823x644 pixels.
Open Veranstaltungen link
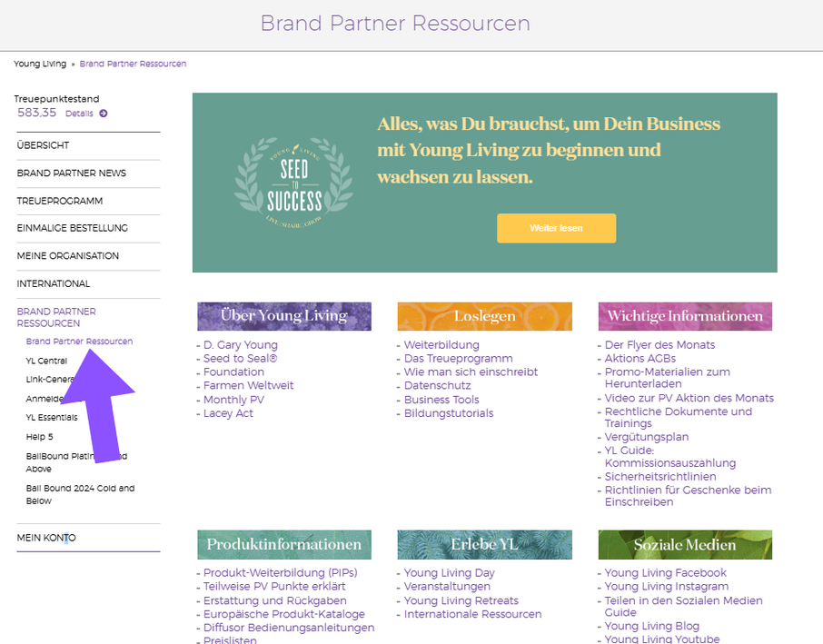coord(447,587)
